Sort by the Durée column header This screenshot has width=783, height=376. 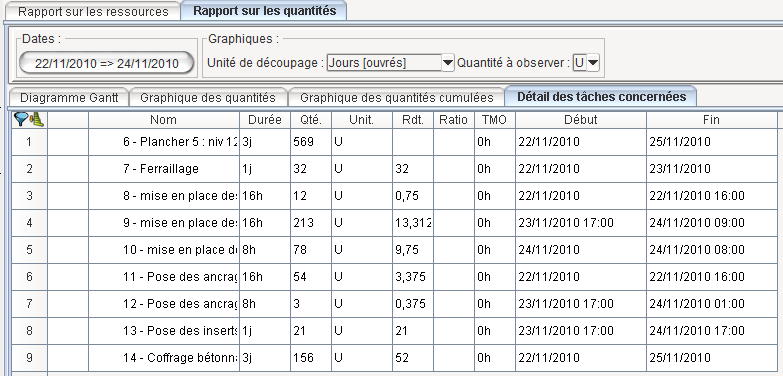(x=265, y=120)
